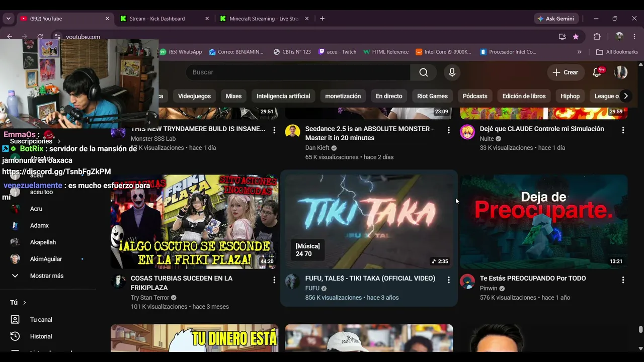The width and height of the screenshot is (644, 362).
Task: Start voice search with the microphone icon
Action: pos(452,72)
